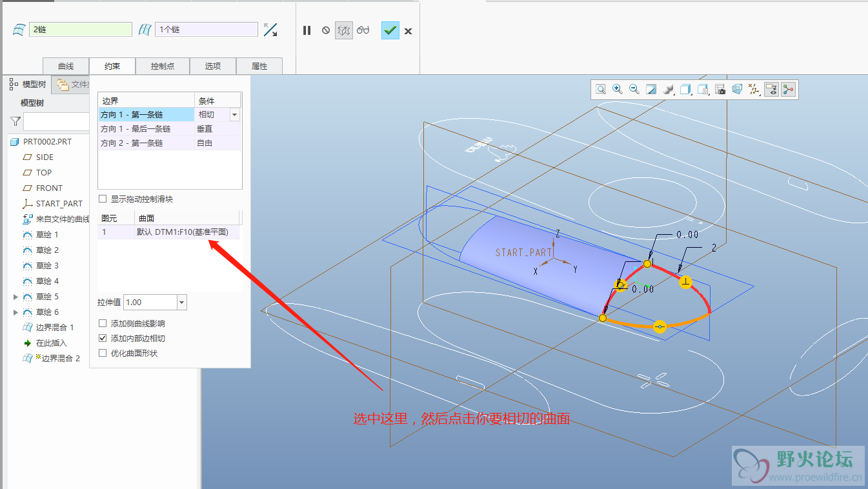Select the 在此插入 marker
The height and width of the screenshot is (489, 868).
pyautogui.click(x=45, y=343)
